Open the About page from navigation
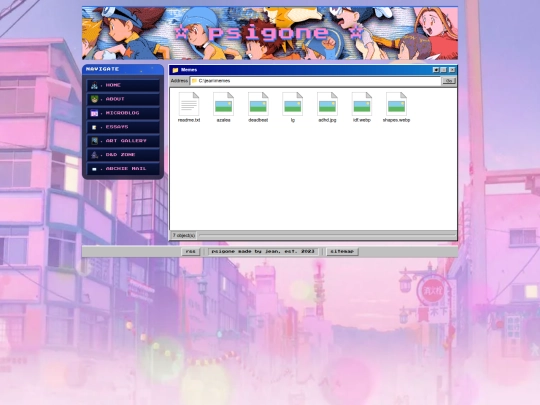Viewport: 540px width, 405px height. coord(123,99)
